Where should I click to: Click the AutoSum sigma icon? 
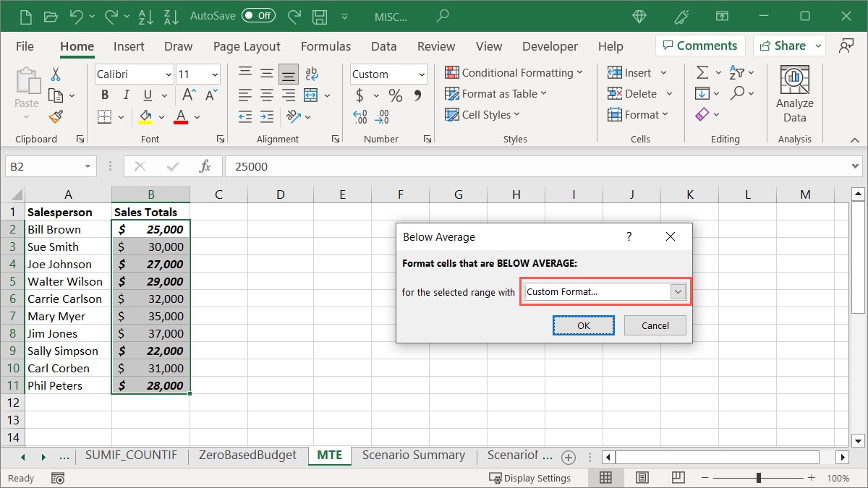[702, 72]
